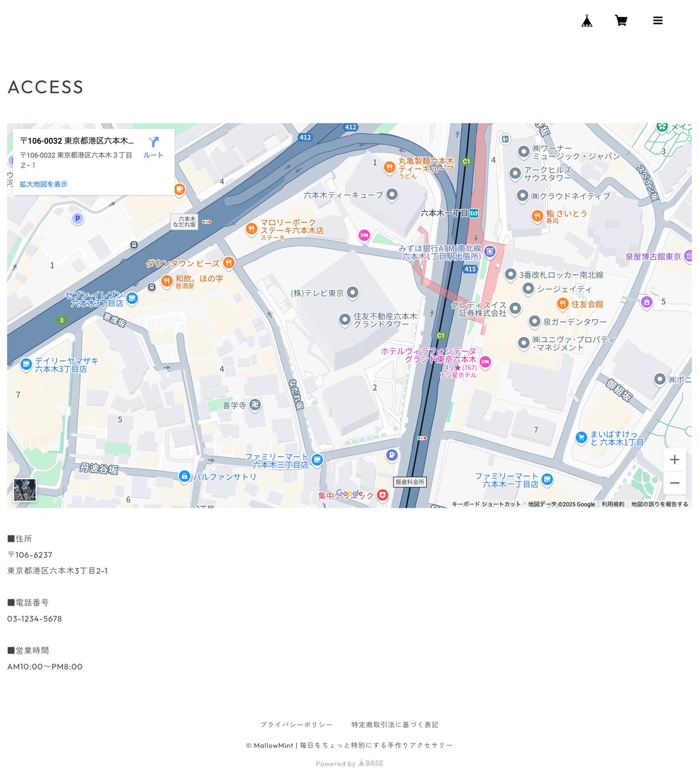This screenshot has height=784, width=699.
Task: Select Warner Music Japan marker
Action: (523, 151)
